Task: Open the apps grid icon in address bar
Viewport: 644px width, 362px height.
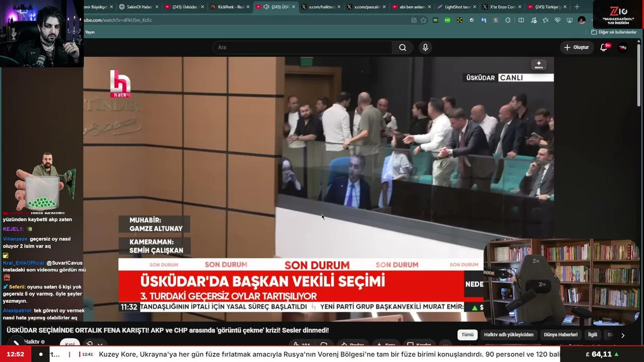Action: tap(414, 20)
